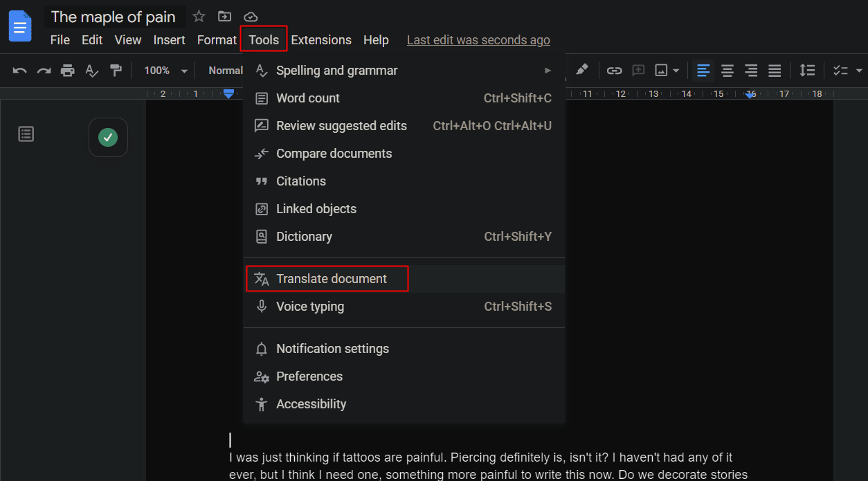Screen dimensions: 868x481
Task: Select the Paint format roller icon
Action: (x=116, y=71)
